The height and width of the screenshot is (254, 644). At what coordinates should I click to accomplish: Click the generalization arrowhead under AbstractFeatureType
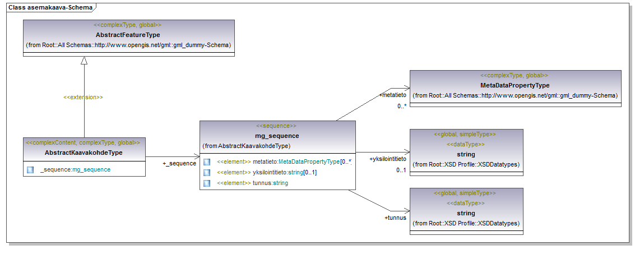[x=84, y=61]
